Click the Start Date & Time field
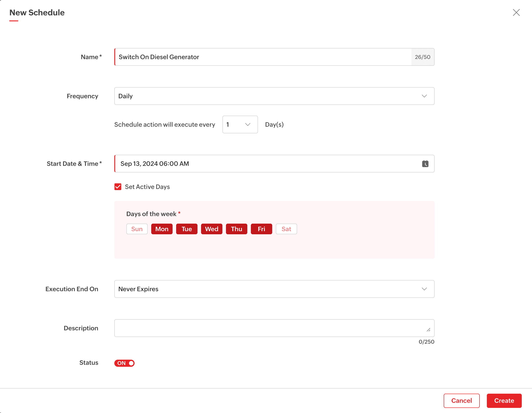Image resolution: width=532 pixels, height=413 pixels. click(268, 164)
